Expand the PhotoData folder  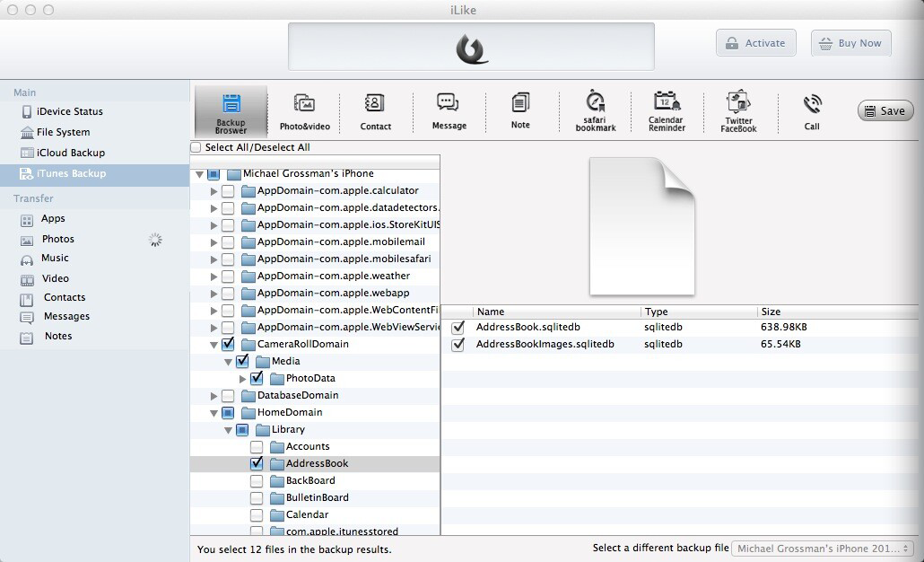[242, 379]
